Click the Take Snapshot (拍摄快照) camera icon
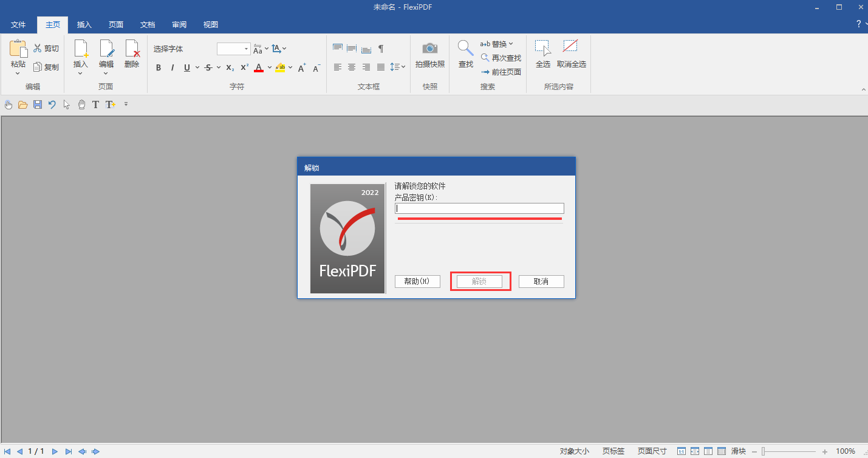Screen dimensions: 868x458 pyautogui.click(x=430, y=48)
